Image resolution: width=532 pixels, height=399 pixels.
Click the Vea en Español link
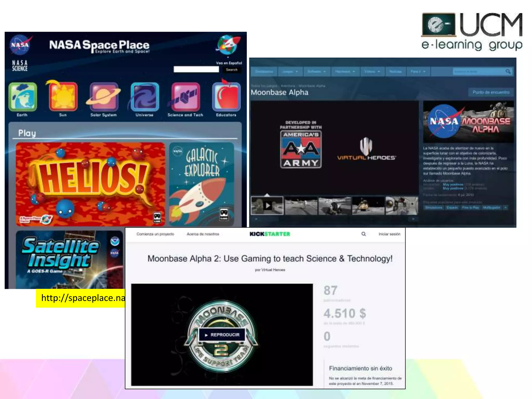click(x=229, y=63)
